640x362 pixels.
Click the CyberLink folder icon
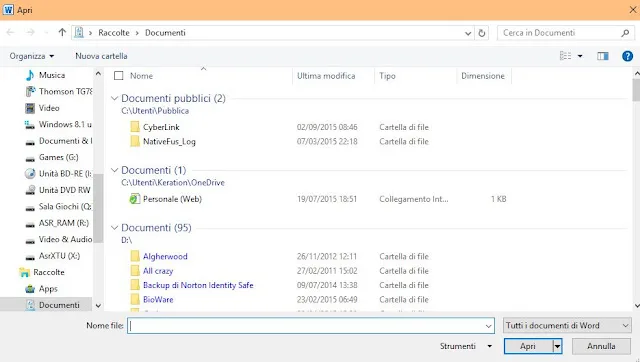click(135, 127)
